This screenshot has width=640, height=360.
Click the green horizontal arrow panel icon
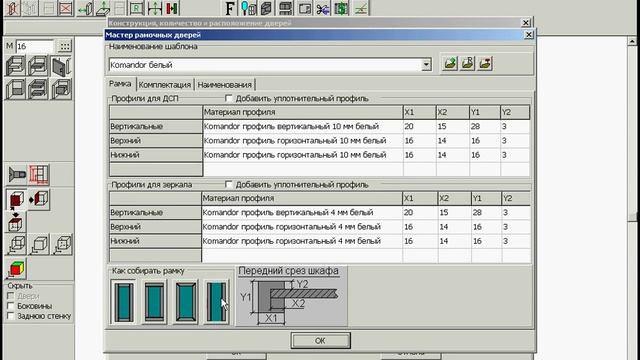85,8
